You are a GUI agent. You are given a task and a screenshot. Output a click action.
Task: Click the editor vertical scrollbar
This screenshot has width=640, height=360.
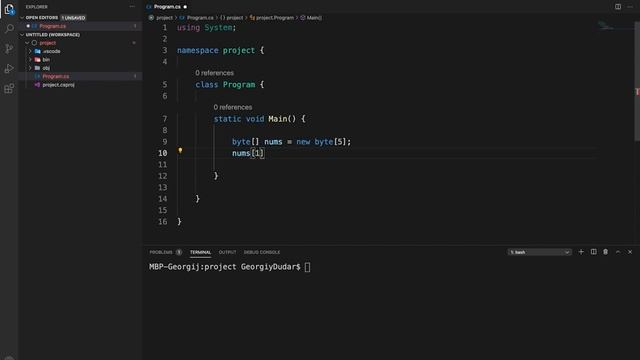click(x=637, y=82)
